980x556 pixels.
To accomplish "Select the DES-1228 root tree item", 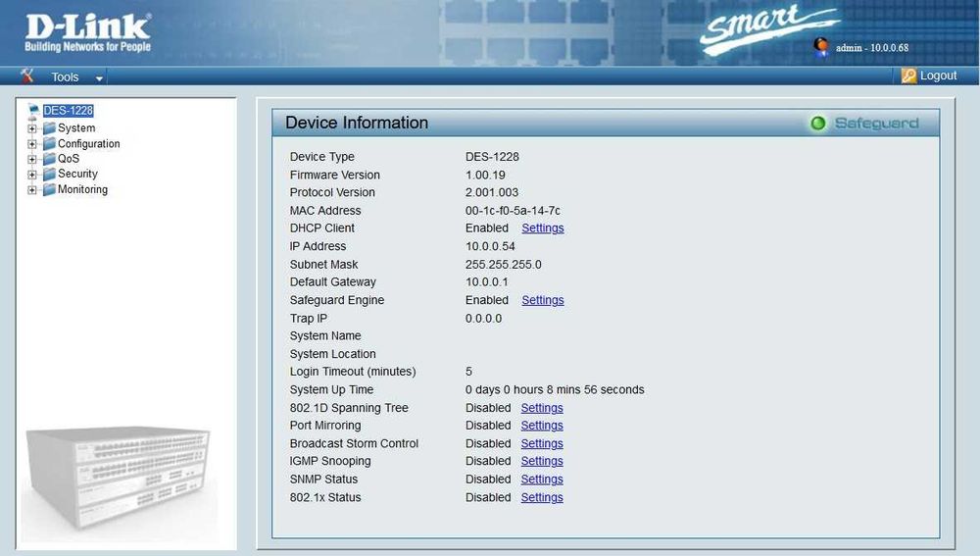I will click(69, 111).
